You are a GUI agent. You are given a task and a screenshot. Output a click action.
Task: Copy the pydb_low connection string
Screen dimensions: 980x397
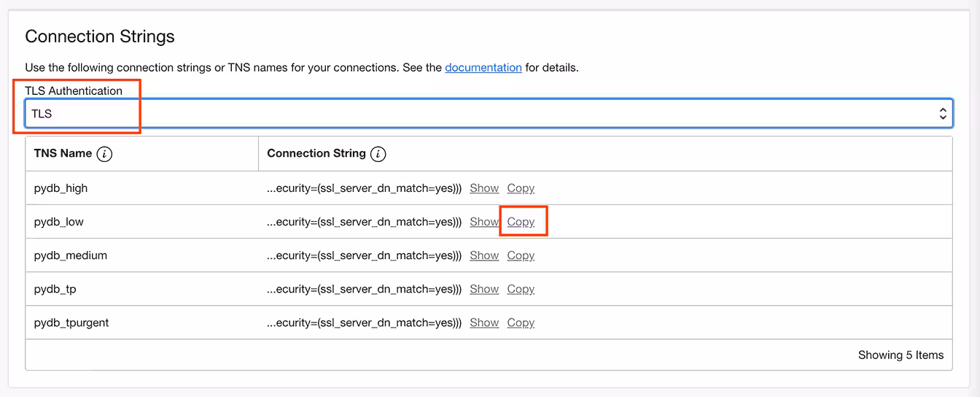click(521, 222)
